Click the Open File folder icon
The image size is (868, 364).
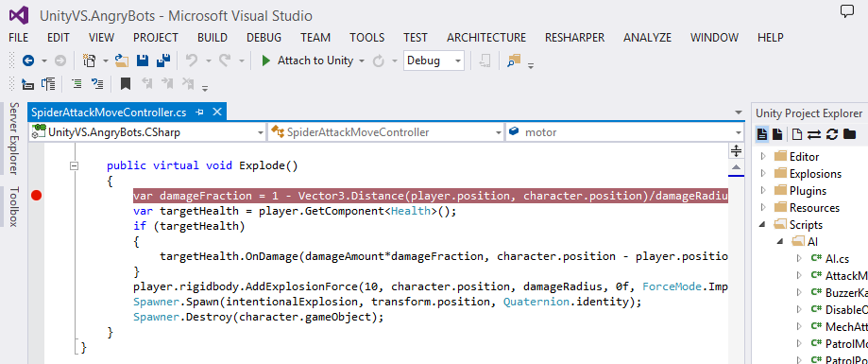pyautogui.click(x=122, y=61)
